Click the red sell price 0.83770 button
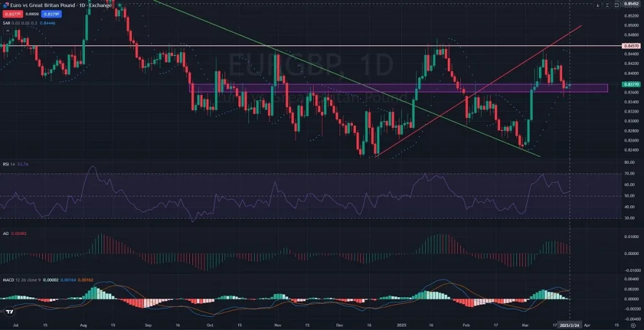 point(13,14)
